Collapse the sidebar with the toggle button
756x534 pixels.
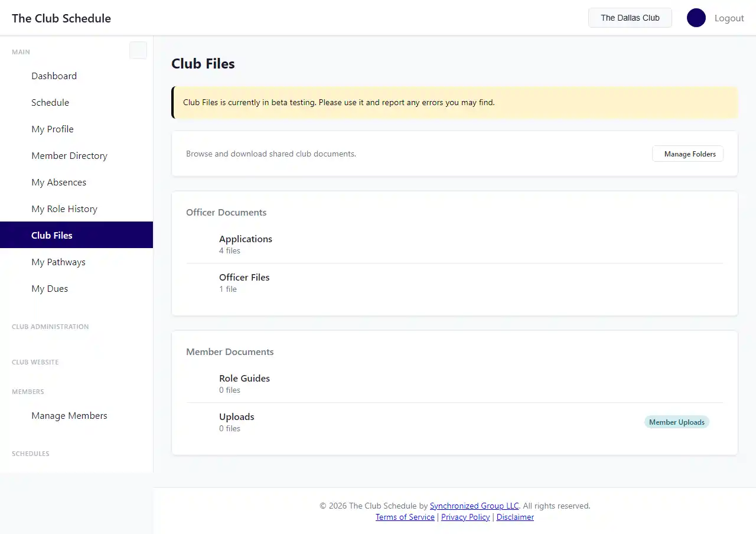pos(138,50)
